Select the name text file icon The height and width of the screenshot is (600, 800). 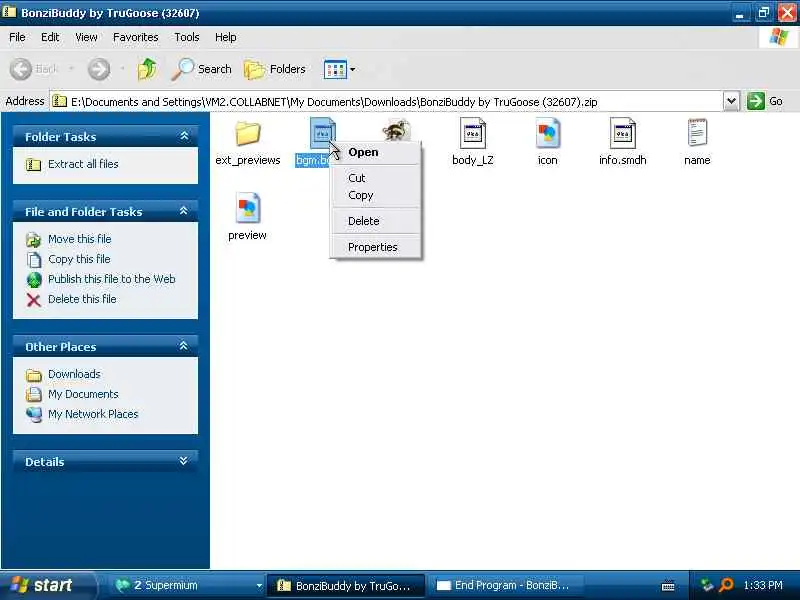[697, 133]
